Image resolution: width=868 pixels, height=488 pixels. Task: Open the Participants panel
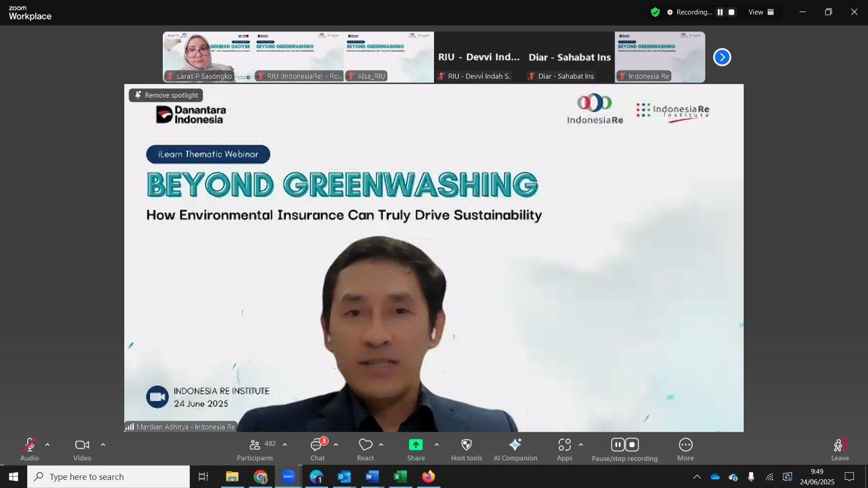pos(255,450)
